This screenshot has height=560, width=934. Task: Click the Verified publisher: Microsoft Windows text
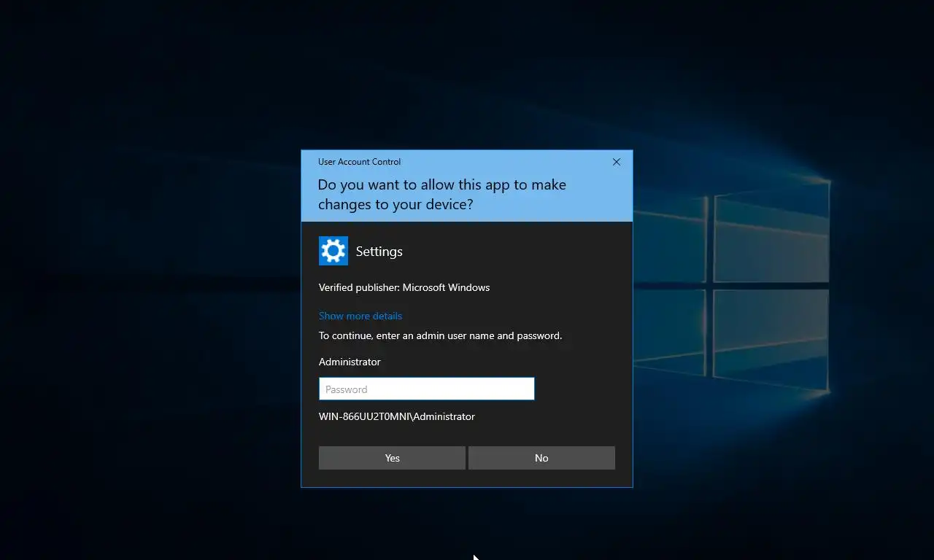(404, 287)
